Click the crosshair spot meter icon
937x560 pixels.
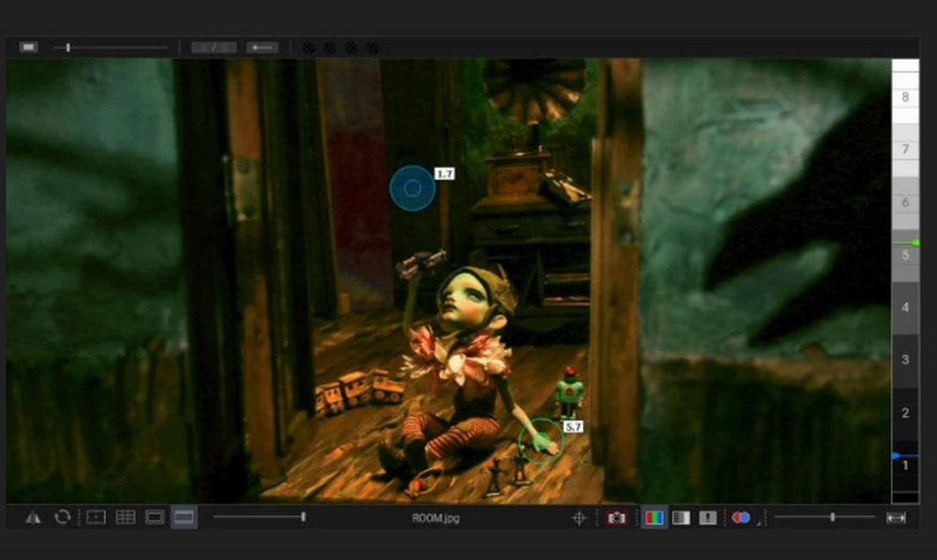(579, 518)
